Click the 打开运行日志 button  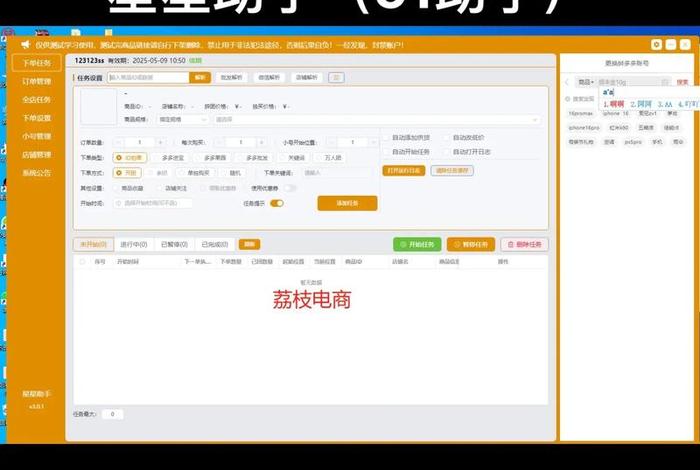tap(404, 171)
